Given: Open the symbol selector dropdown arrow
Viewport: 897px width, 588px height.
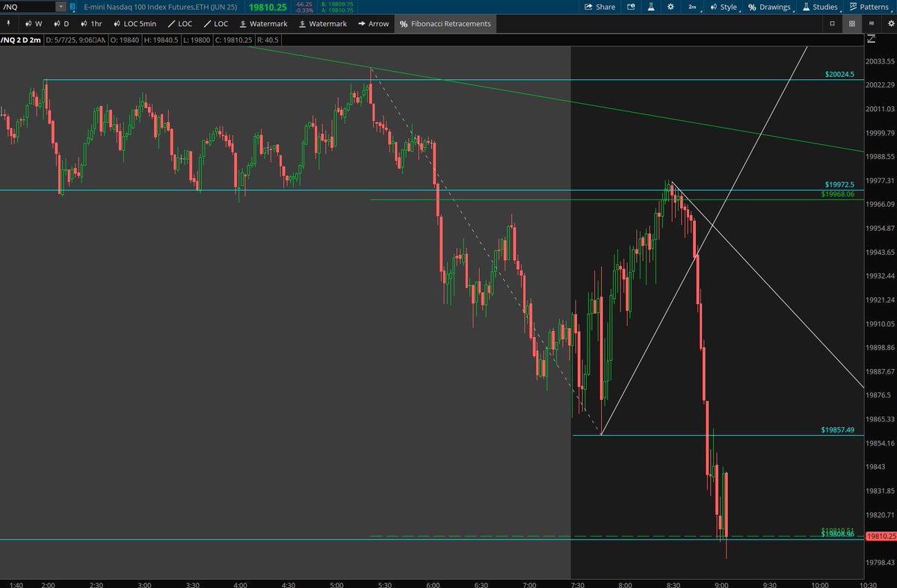Looking at the screenshot, I should point(61,7).
